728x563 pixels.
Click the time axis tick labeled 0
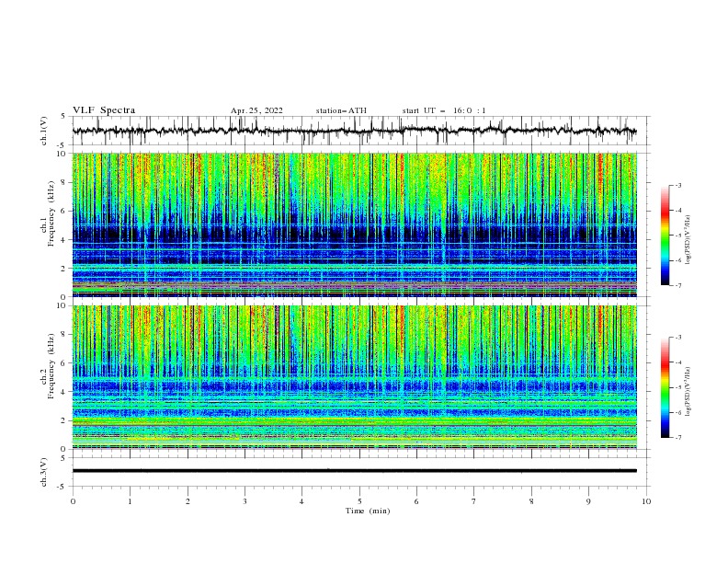pyautogui.click(x=73, y=501)
